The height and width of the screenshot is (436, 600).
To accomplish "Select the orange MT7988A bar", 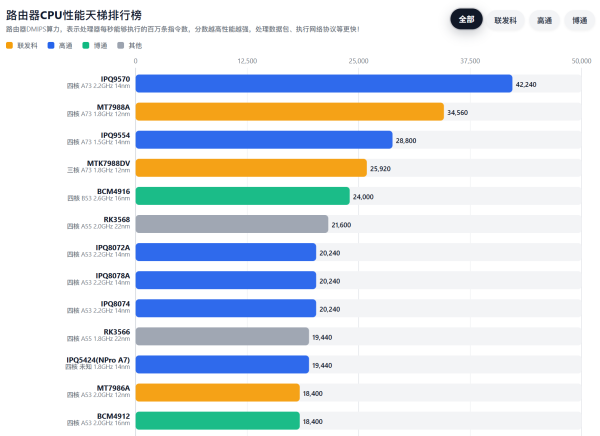I will pyautogui.click(x=289, y=112).
